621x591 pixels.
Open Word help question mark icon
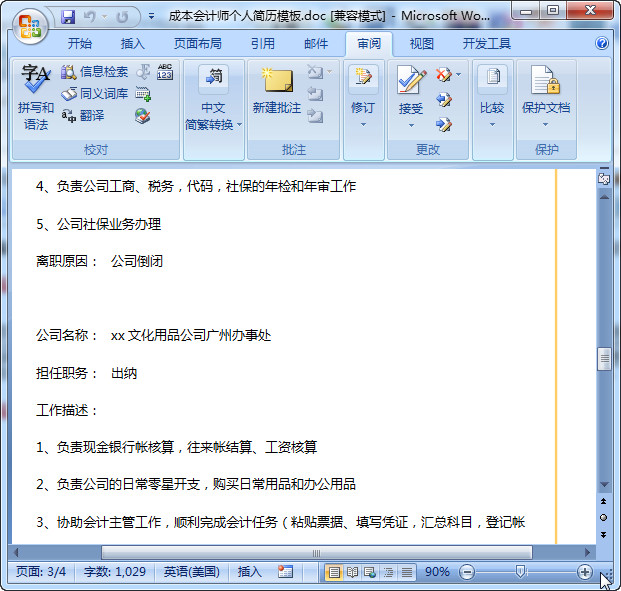pyautogui.click(x=602, y=43)
